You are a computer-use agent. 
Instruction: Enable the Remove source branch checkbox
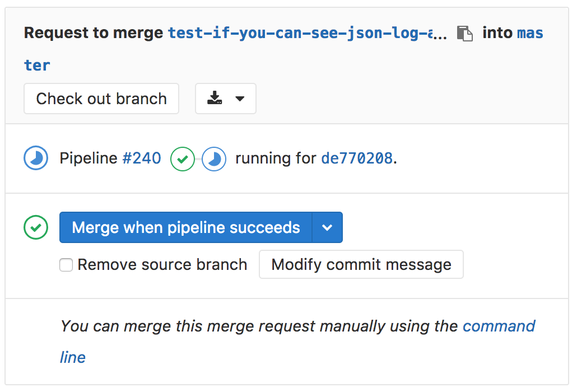point(66,265)
